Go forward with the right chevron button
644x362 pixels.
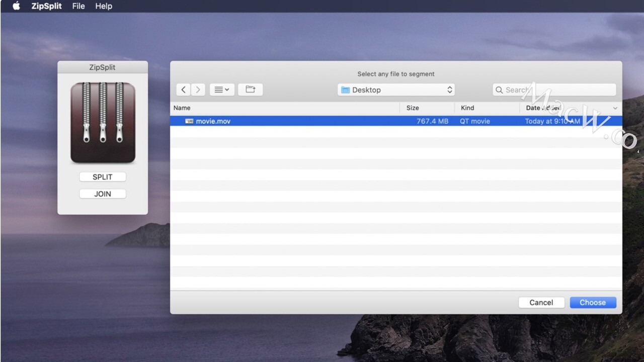[198, 89]
